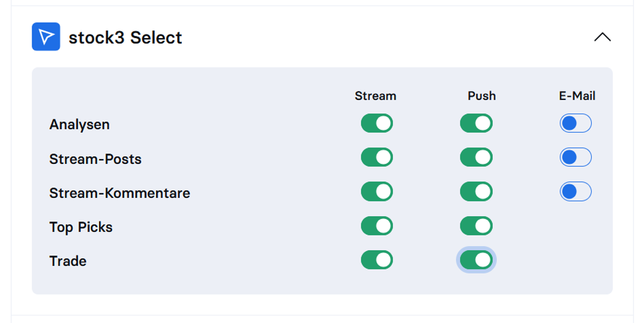Click the Stream-Posts row label
The height and width of the screenshot is (323, 644).
[x=95, y=159]
